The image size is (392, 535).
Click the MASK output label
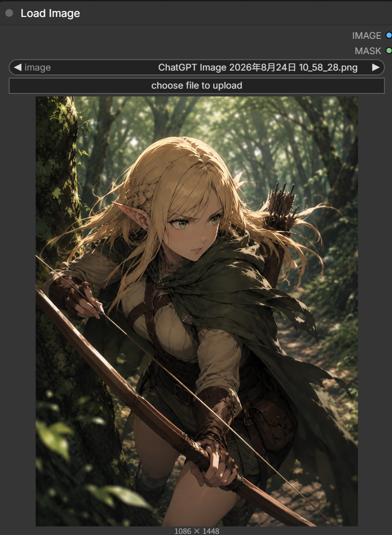pos(368,51)
